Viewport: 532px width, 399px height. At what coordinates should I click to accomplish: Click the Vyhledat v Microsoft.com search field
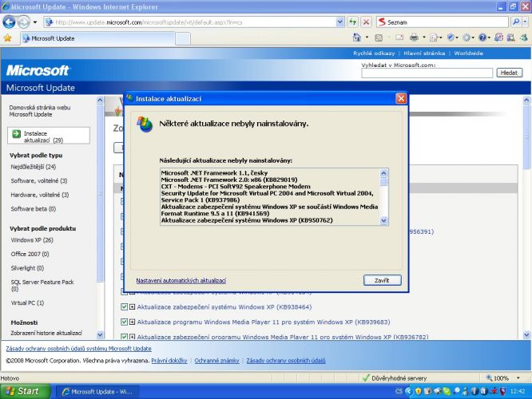point(427,73)
